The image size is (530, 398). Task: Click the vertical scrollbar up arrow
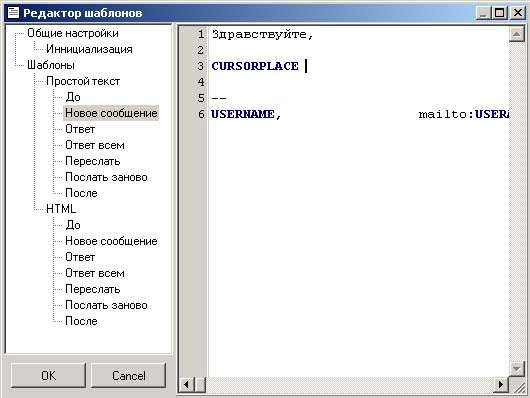[516, 34]
